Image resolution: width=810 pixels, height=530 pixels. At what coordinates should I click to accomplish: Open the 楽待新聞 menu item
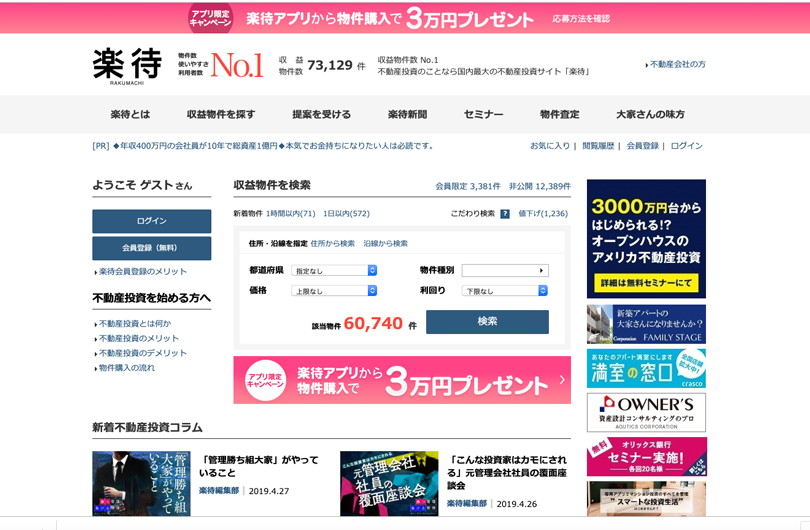pos(407,115)
